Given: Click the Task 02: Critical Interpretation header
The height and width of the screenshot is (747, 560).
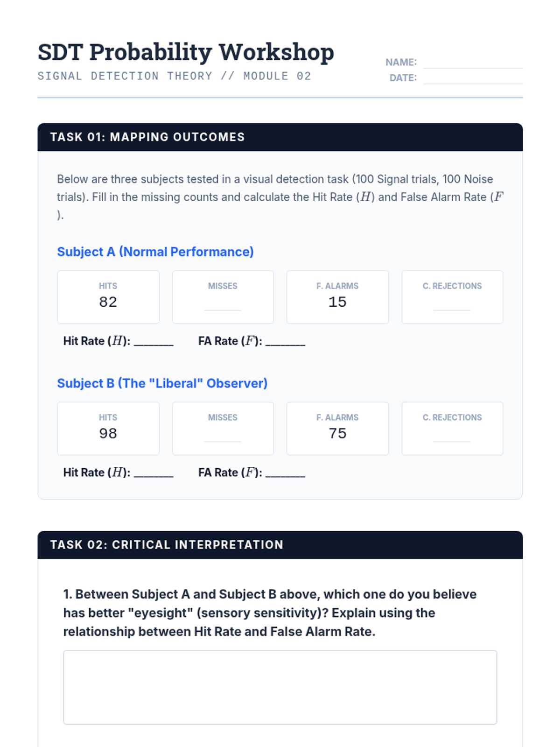Looking at the screenshot, I should tap(167, 545).
